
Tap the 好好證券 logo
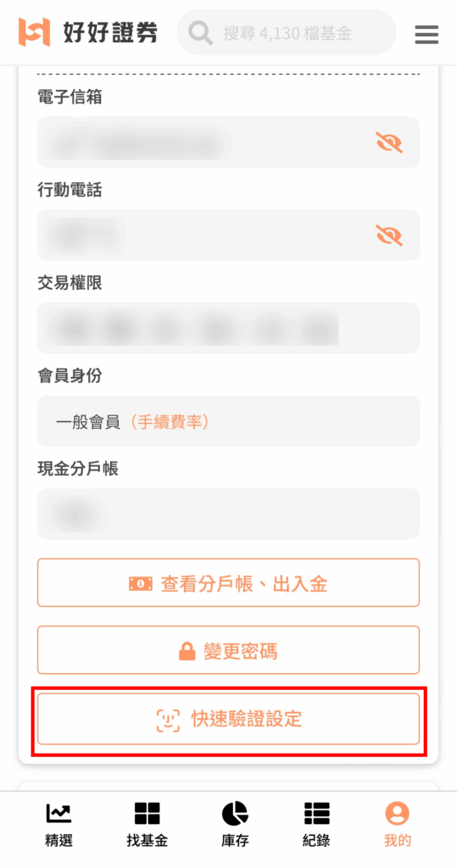point(87,32)
